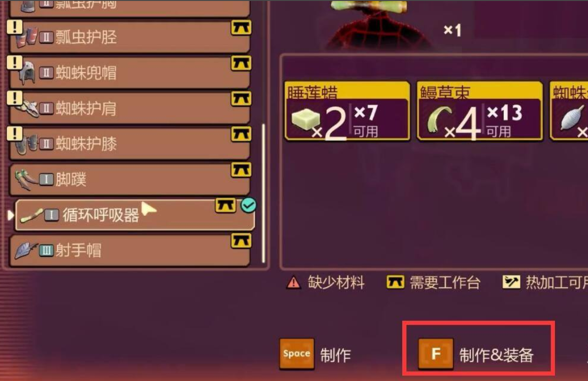Click the 射手帽 feather hat icon

pyautogui.click(x=26, y=251)
